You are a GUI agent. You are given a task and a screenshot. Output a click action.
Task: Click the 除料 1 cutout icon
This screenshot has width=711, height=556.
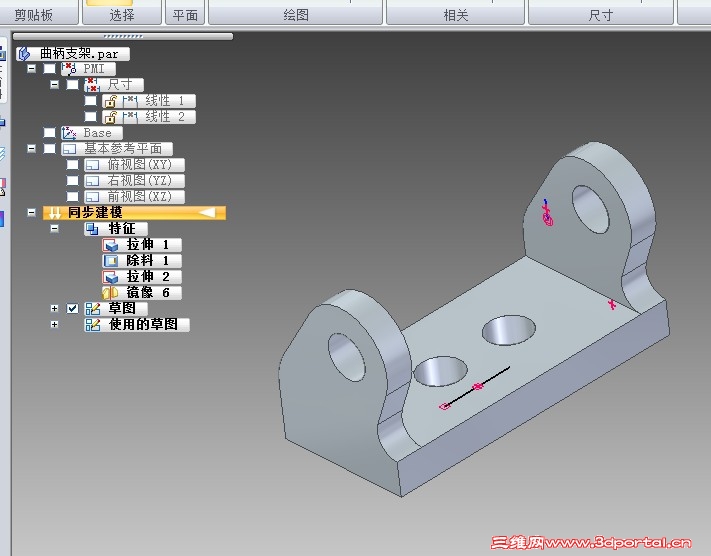coord(111,261)
